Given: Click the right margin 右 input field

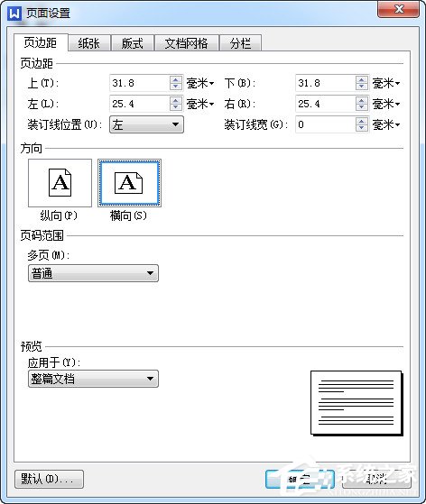Looking at the screenshot, I should pyautogui.click(x=325, y=104).
